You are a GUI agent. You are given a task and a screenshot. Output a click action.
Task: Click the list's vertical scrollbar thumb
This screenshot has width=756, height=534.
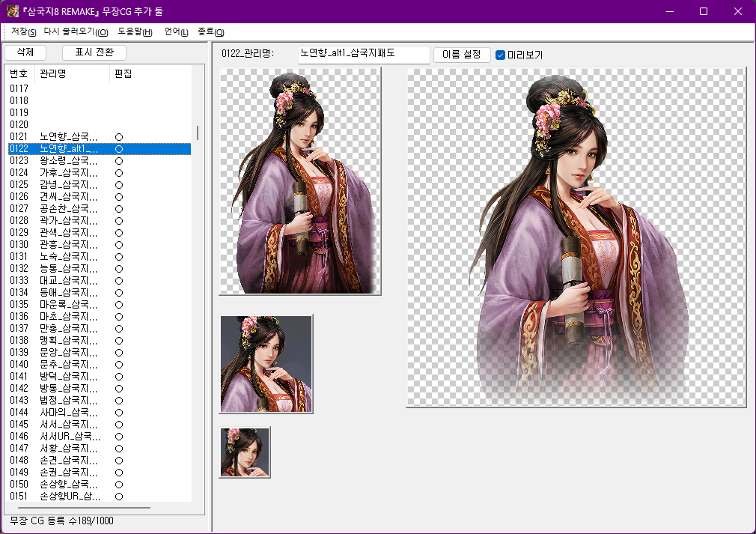[x=197, y=133]
